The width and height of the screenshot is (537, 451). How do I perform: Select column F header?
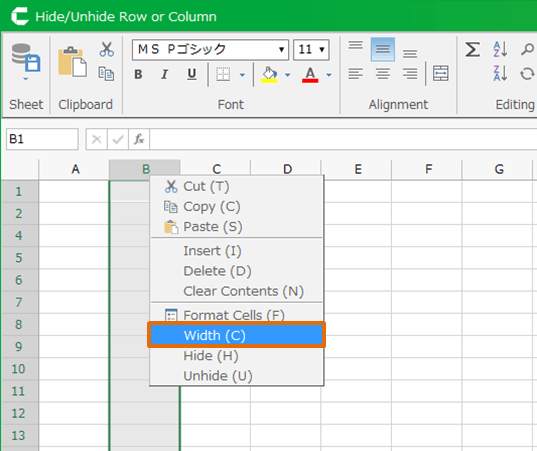(x=427, y=169)
